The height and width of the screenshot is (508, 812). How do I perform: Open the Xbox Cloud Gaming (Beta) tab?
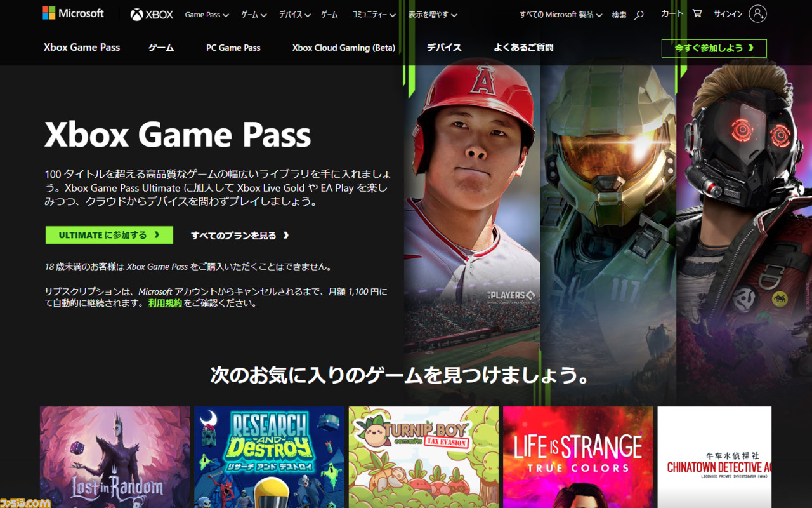point(344,48)
